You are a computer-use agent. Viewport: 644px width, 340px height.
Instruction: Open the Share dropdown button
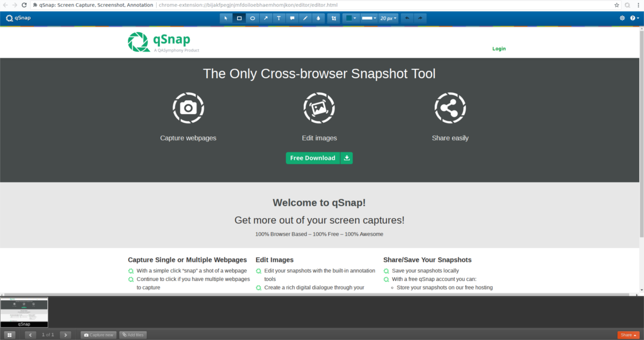pyautogui.click(x=628, y=335)
